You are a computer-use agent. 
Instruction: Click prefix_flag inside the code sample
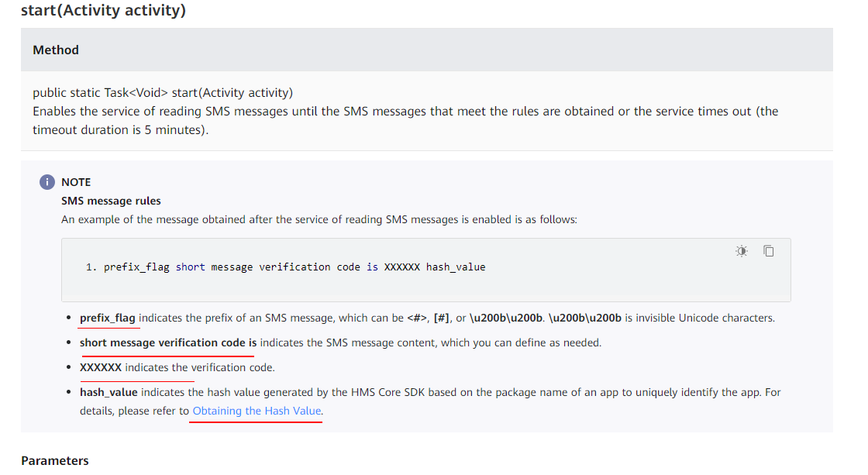coord(136,267)
